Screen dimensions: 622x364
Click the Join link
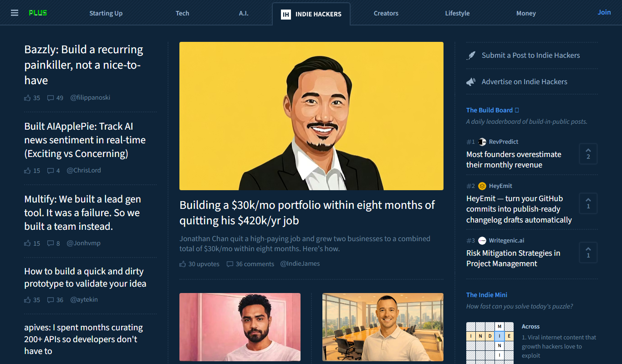pos(604,12)
